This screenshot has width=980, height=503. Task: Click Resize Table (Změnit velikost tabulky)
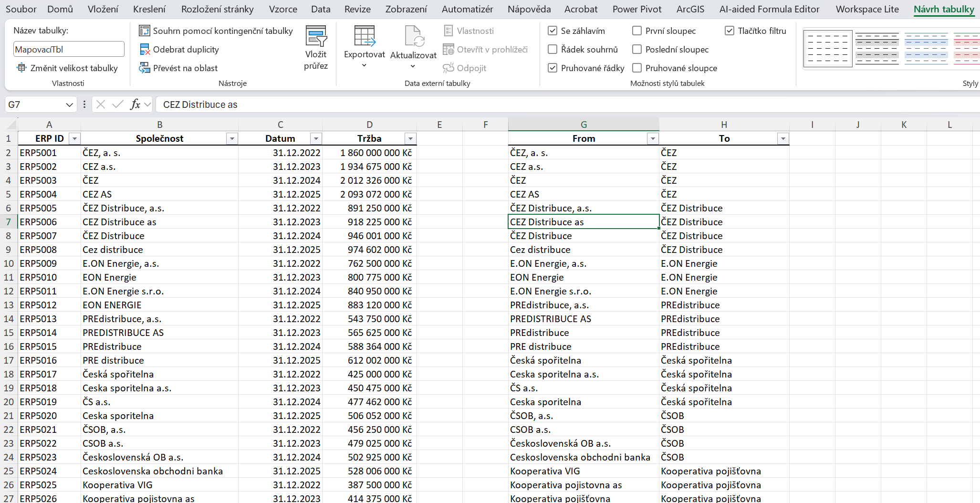click(x=68, y=68)
